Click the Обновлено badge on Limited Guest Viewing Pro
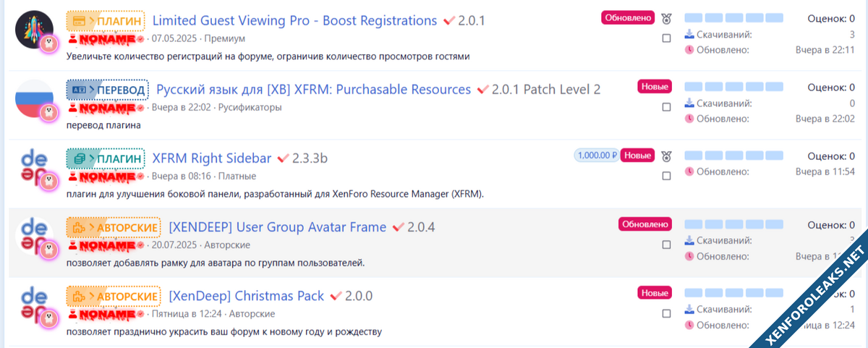868x348 pixels. pyautogui.click(x=627, y=18)
